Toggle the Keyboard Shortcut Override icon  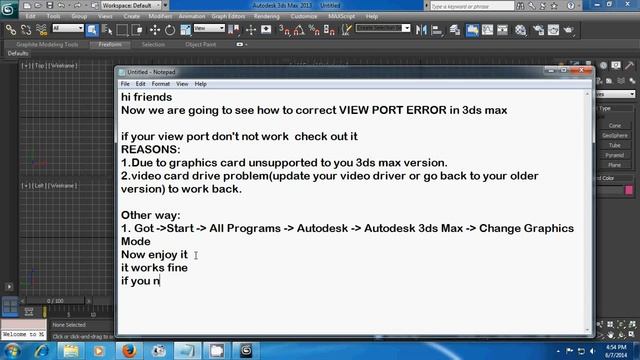point(266,30)
